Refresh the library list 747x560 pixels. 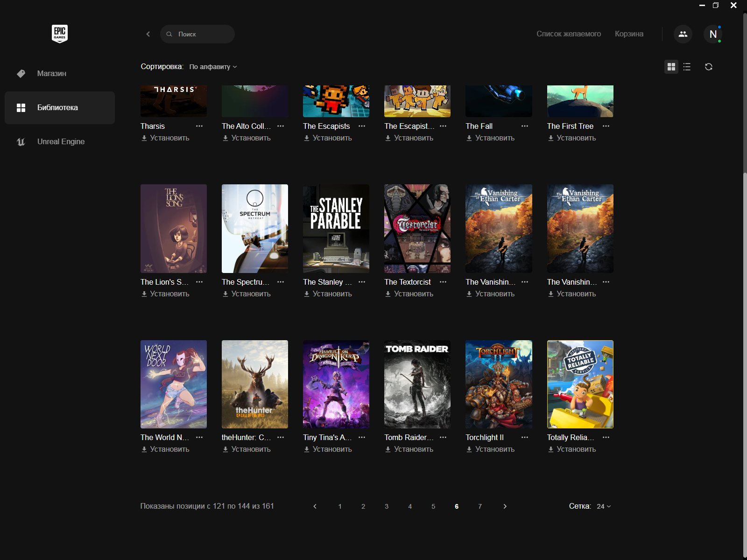[709, 67]
